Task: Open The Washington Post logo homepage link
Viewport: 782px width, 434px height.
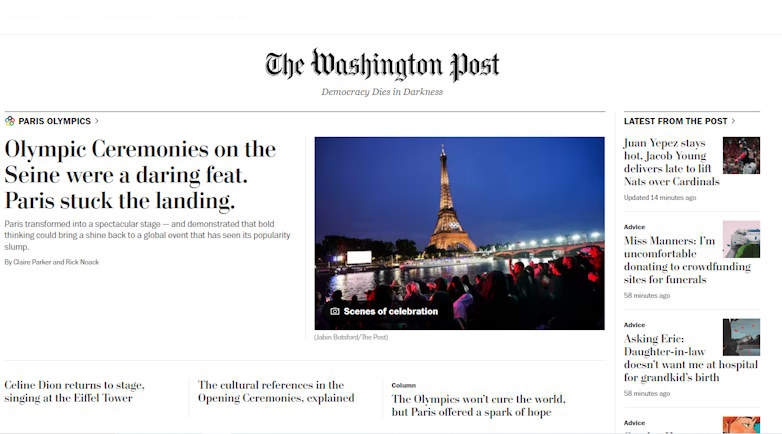Action: pos(382,65)
